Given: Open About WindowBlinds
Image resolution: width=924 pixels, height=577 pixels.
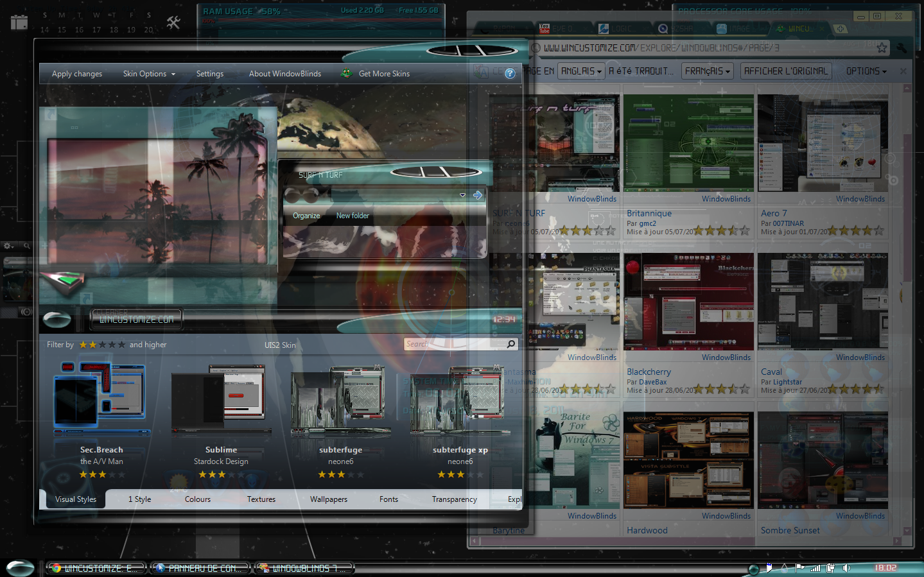Looking at the screenshot, I should (x=285, y=74).
